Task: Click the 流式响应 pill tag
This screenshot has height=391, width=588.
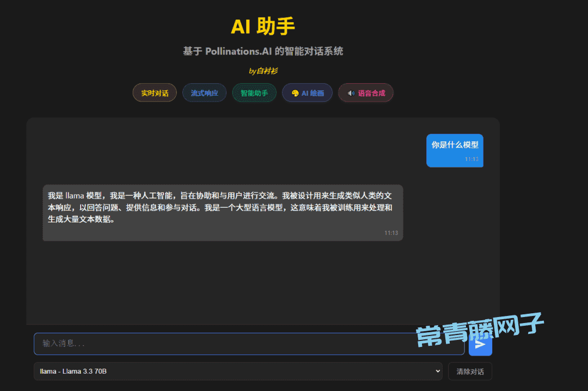Action: [x=204, y=93]
